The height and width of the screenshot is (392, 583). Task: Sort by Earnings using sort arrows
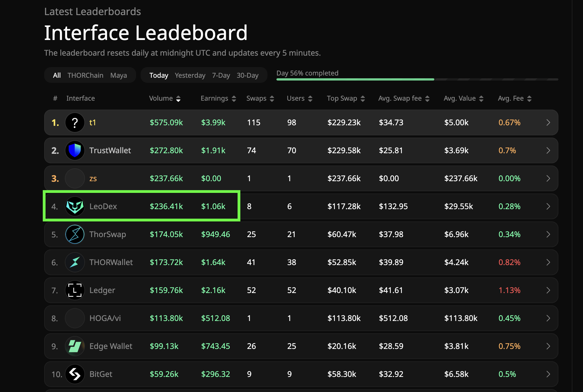pyautogui.click(x=234, y=98)
